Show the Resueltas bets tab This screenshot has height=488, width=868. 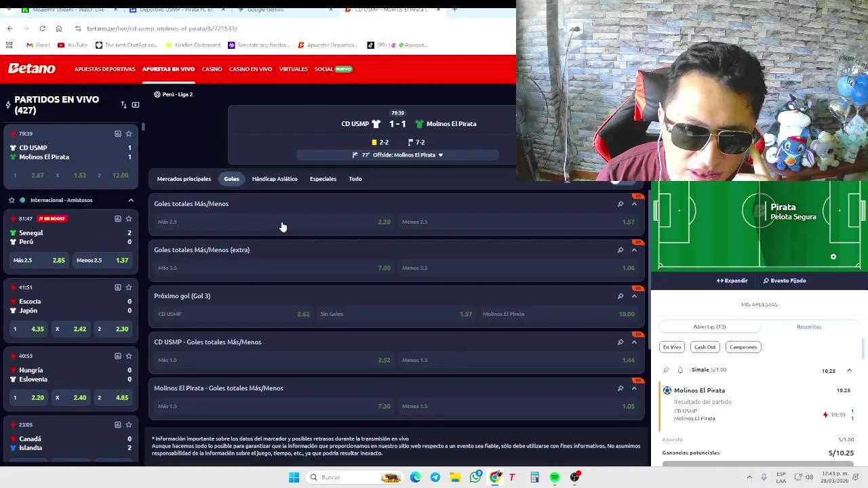click(x=809, y=327)
